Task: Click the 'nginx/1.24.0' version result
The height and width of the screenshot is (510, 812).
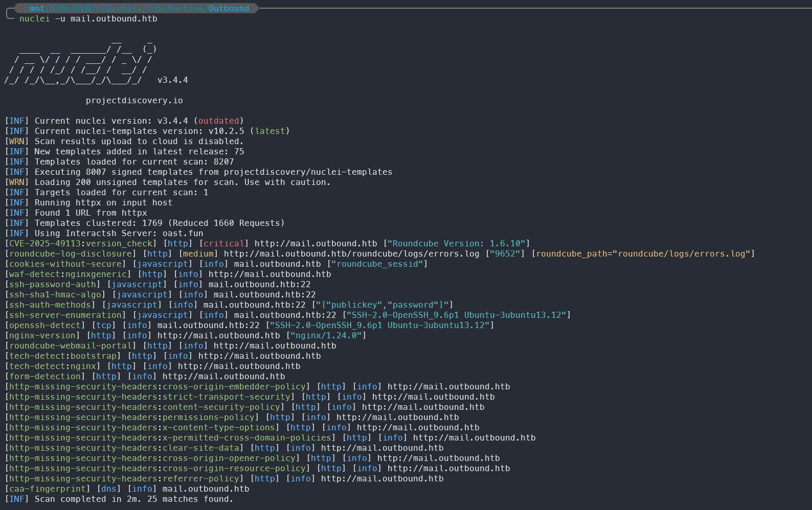Action: (x=326, y=336)
